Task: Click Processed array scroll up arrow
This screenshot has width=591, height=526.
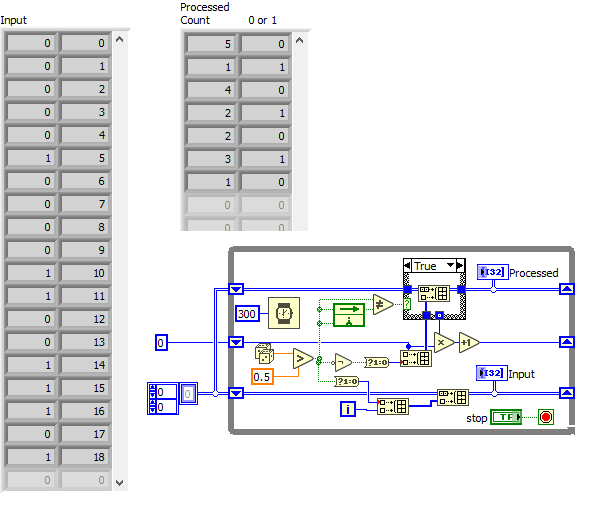Action: coord(299,40)
